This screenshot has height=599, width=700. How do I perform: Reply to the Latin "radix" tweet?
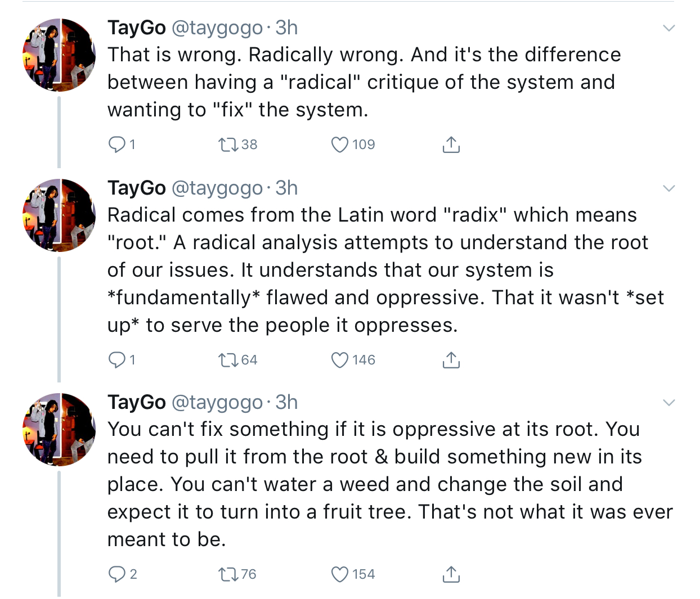click(116, 360)
